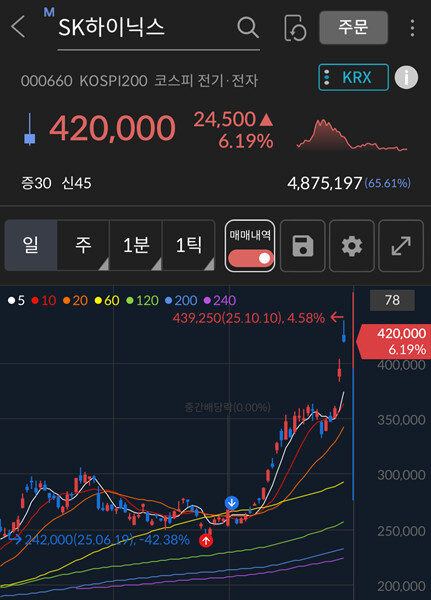The image size is (431, 600).
Task: Tap the 증30 margin label
Action: 36,183
